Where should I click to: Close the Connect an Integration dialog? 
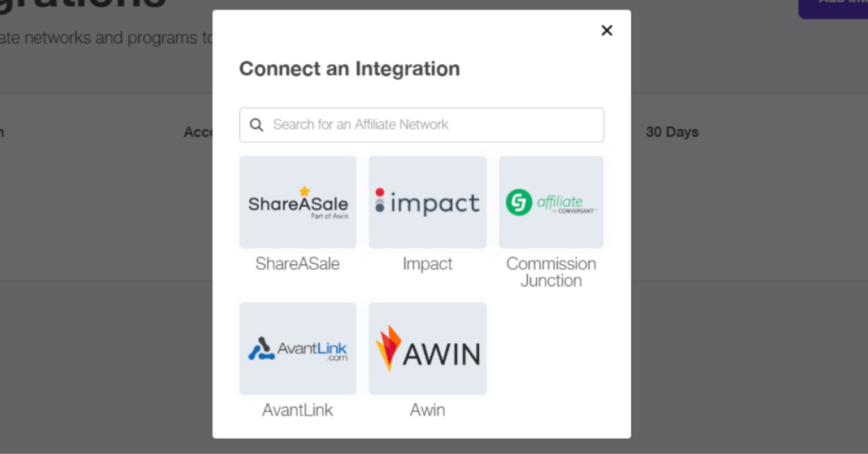coord(606,30)
